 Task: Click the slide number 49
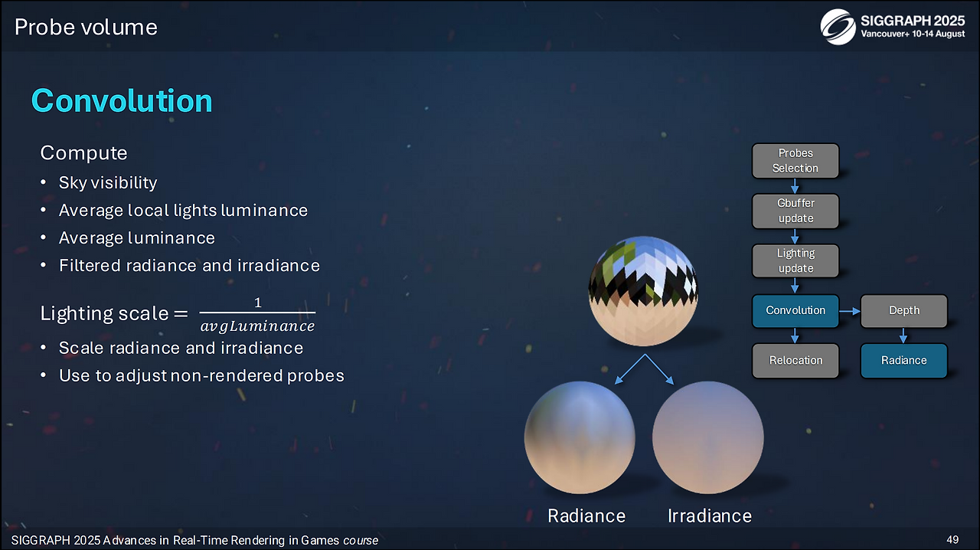952,540
